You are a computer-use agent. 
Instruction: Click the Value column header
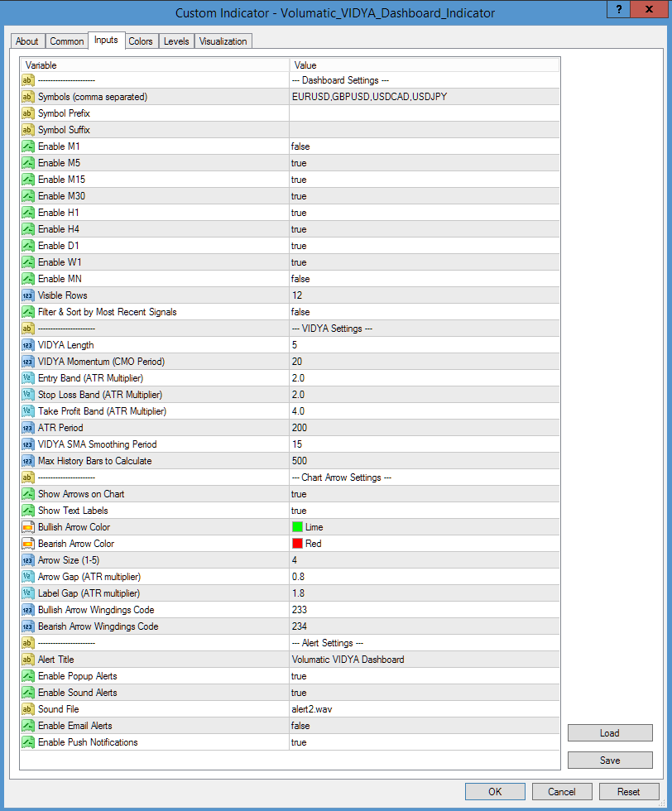click(x=425, y=65)
